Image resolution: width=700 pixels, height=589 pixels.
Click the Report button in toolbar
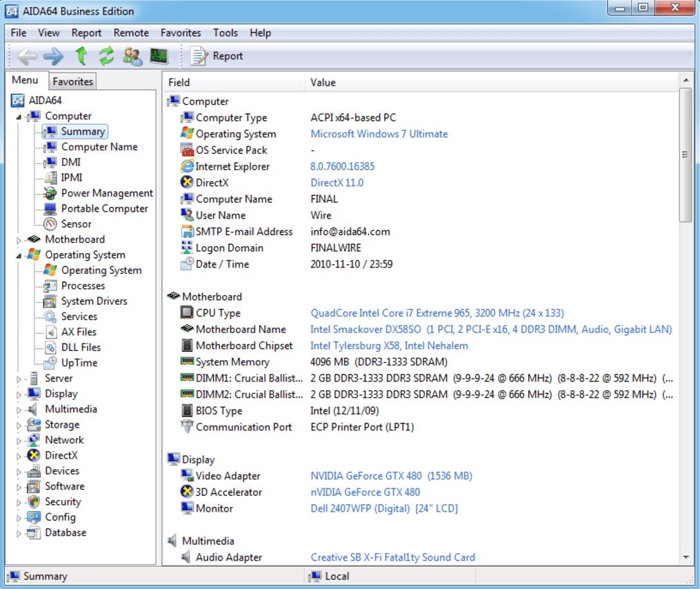pos(217,56)
